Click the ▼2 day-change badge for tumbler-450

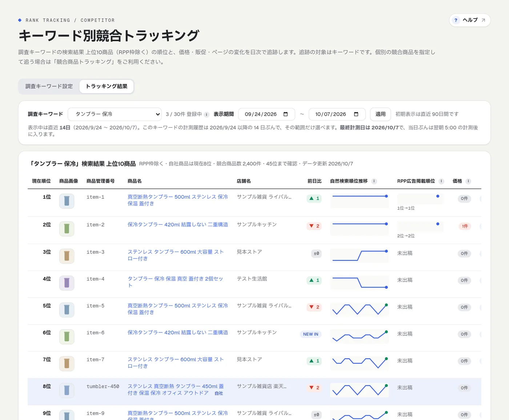[x=314, y=388]
